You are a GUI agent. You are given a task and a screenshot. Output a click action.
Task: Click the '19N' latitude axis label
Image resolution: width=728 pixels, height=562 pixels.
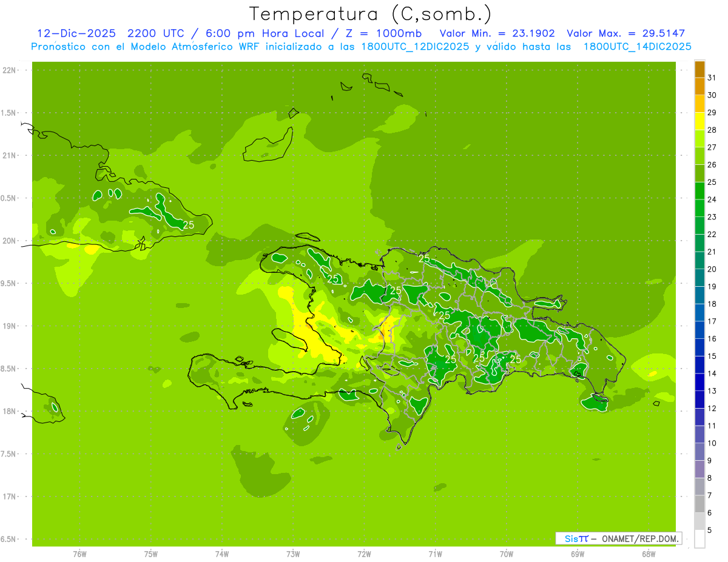9,326
